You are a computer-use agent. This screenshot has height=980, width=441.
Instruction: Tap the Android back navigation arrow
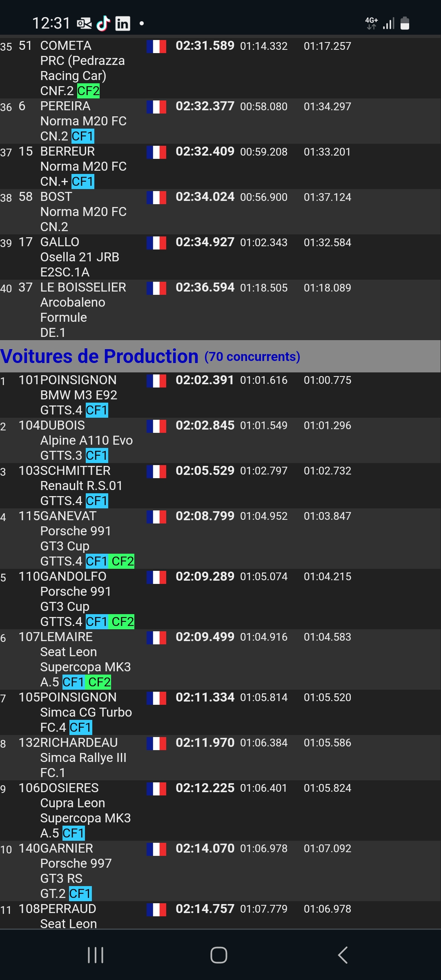tap(343, 955)
